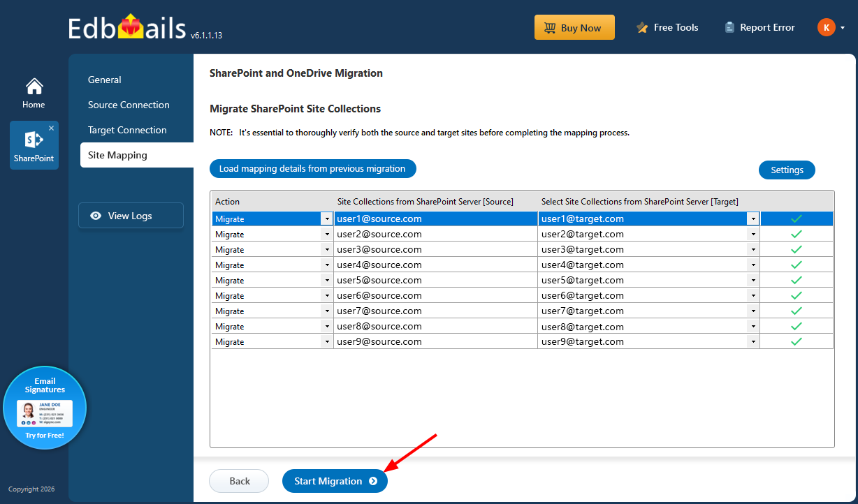
Task: Open target dropdown for user5@target.com
Action: [x=752, y=280]
